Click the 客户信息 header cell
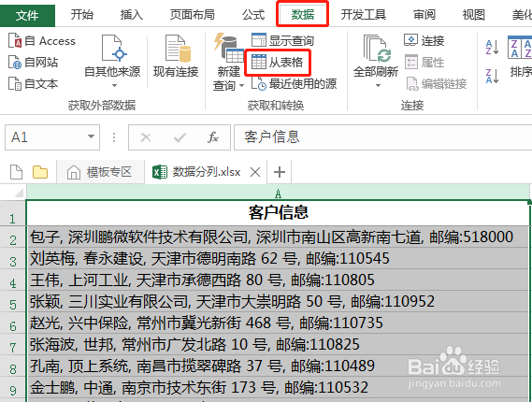This screenshot has width=532, height=402. pos(278,213)
